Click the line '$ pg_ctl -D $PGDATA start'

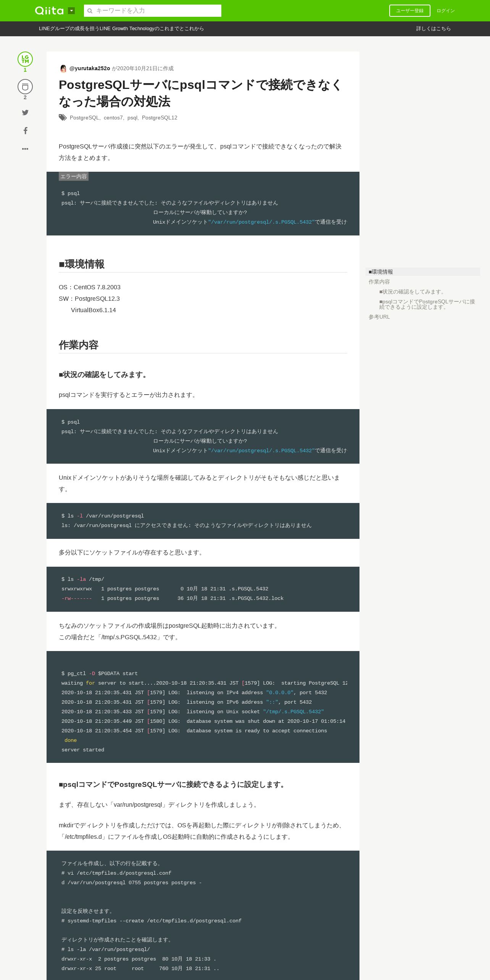click(100, 674)
